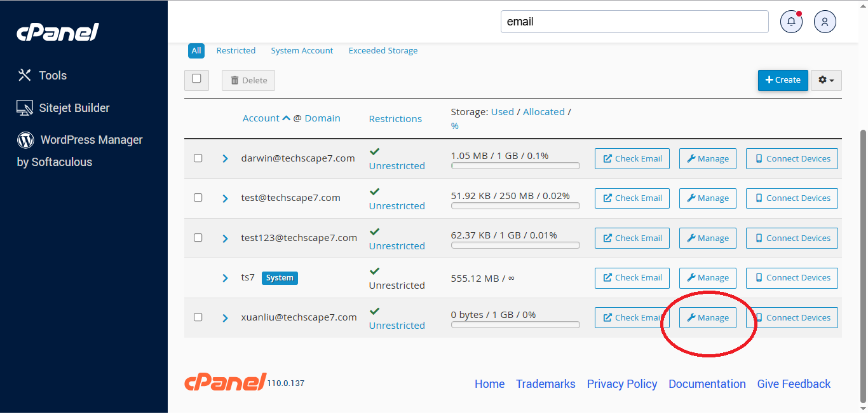Check the test@techscape7.com row checkbox
Image resolution: width=868 pixels, height=414 pixels.
[x=198, y=198]
